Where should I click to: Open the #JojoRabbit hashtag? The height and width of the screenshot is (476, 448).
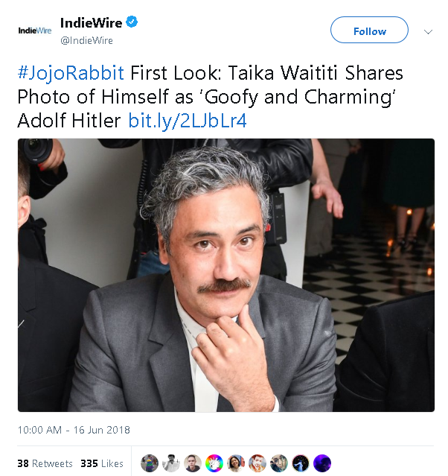(71, 74)
